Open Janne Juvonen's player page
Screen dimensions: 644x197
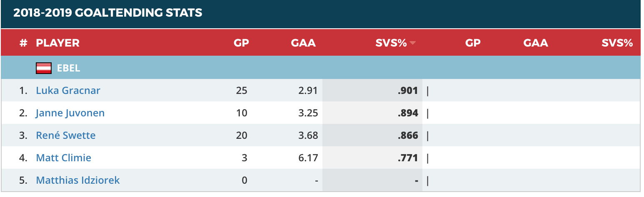70,113
